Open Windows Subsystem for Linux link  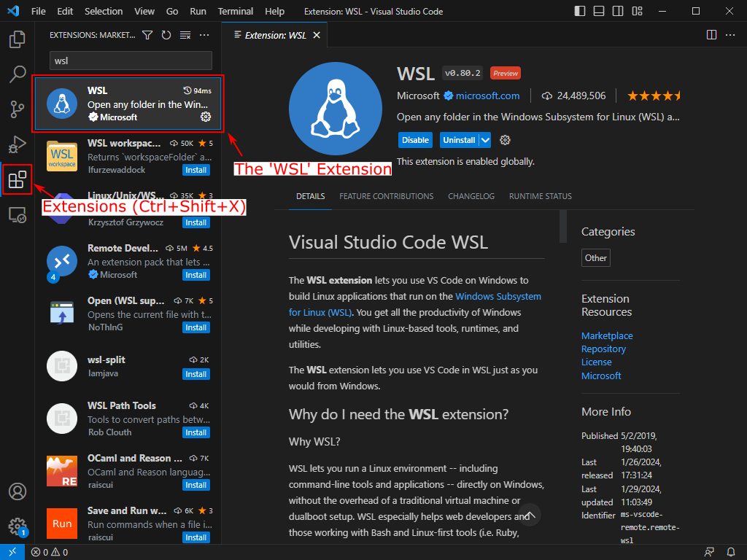coord(415,304)
